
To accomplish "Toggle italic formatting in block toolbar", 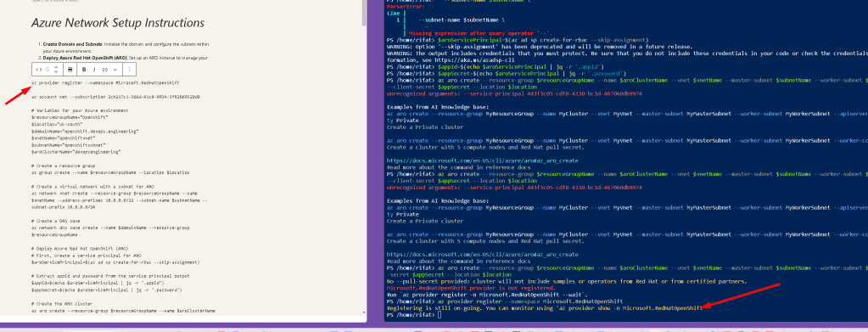I will pyautogui.click(x=94, y=70).
